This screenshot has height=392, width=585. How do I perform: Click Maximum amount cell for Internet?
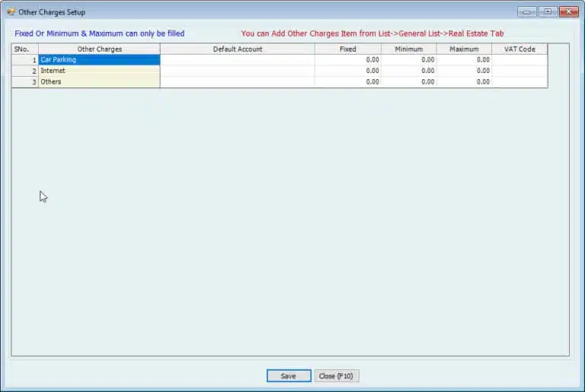click(464, 71)
